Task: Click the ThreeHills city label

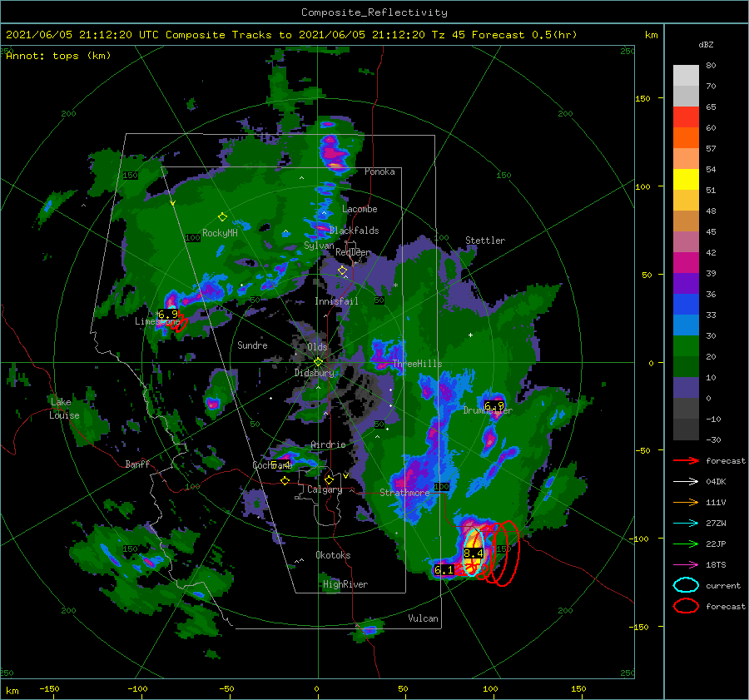Action: tap(417, 364)
